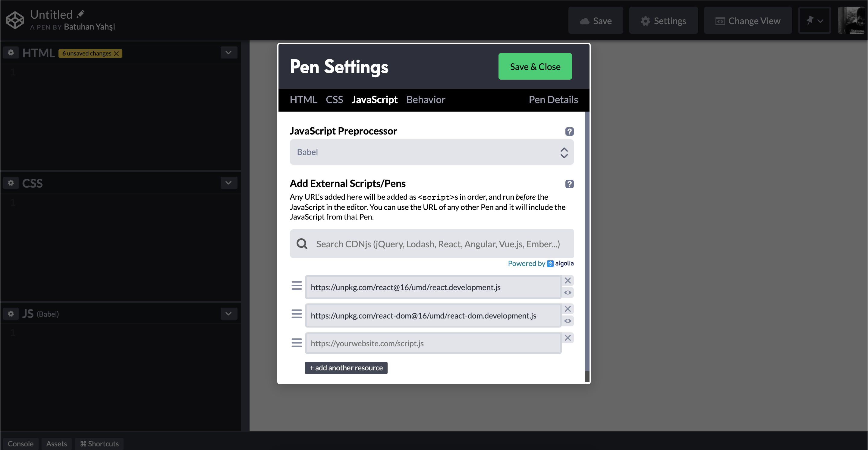Edit the react-dom.development.js URL field

433,315
